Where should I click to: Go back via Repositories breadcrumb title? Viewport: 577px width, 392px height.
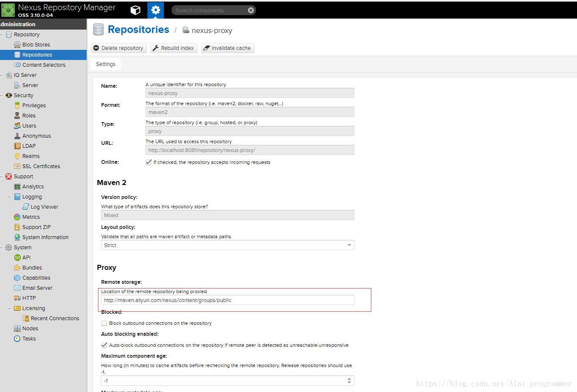pyautogui.click(x=139, y=30)
